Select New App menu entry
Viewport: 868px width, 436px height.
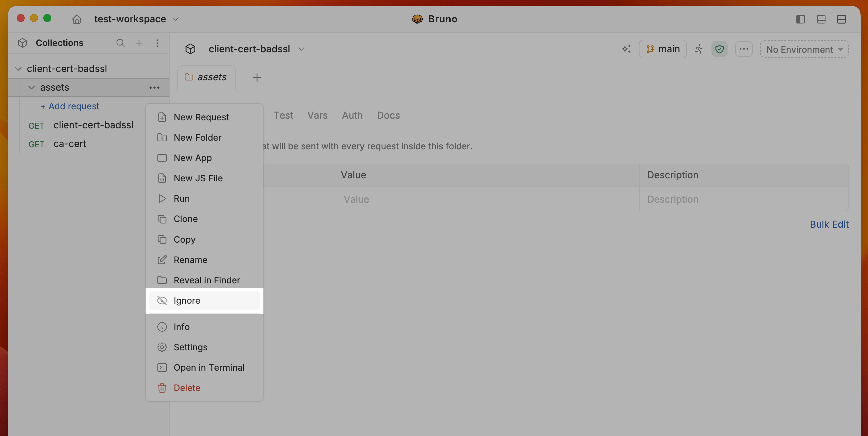pyautogui.click(x=204, y=158)
